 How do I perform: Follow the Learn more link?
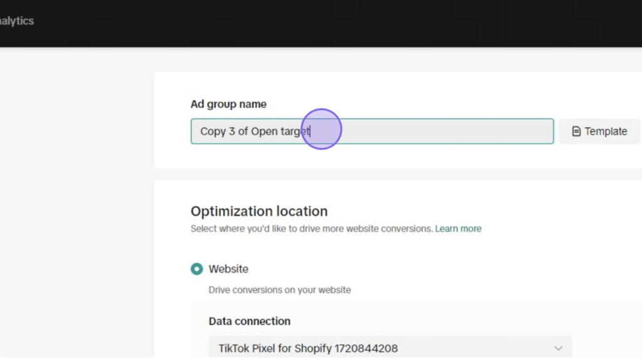click(x=458, y=229)
